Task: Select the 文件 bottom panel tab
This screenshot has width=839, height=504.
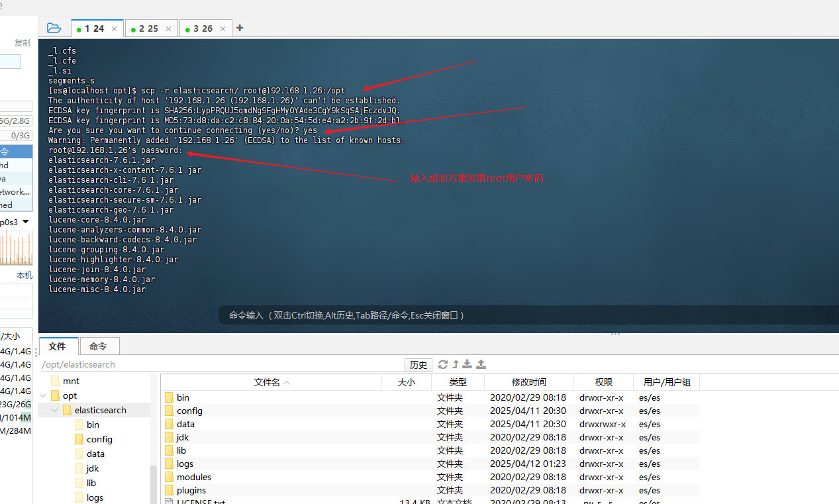Action: tap(58, 346)
